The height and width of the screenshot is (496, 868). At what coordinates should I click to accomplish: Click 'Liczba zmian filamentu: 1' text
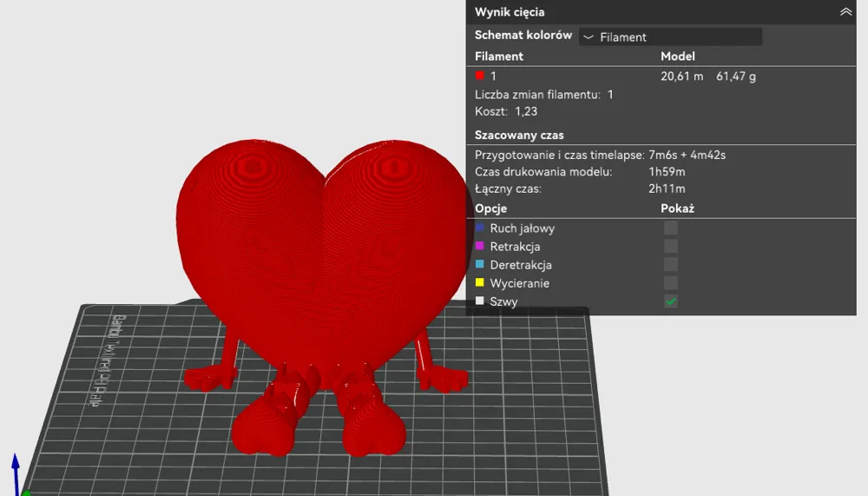[543, 95]
